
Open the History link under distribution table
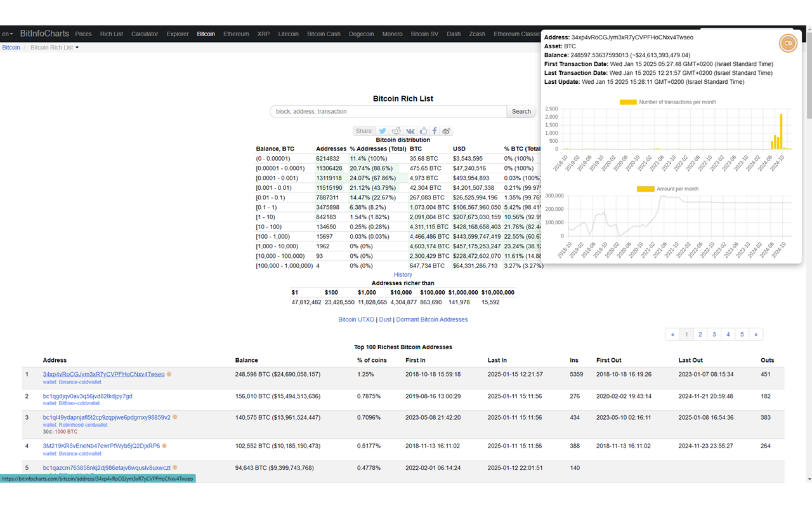click(403, 275)
